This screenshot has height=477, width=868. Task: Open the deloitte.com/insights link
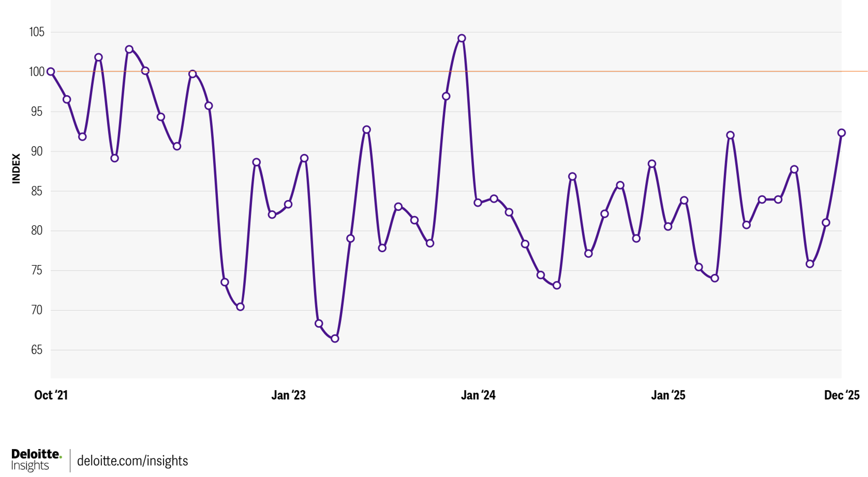(x=132, y=461)
